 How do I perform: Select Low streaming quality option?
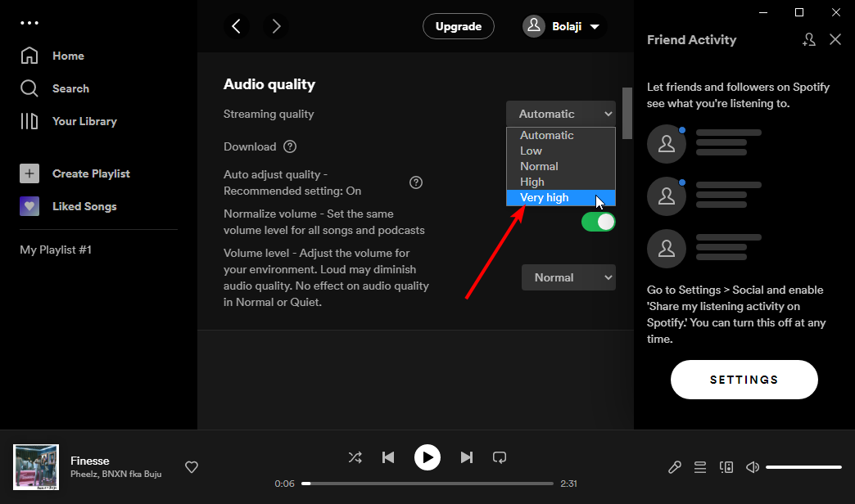561,151
